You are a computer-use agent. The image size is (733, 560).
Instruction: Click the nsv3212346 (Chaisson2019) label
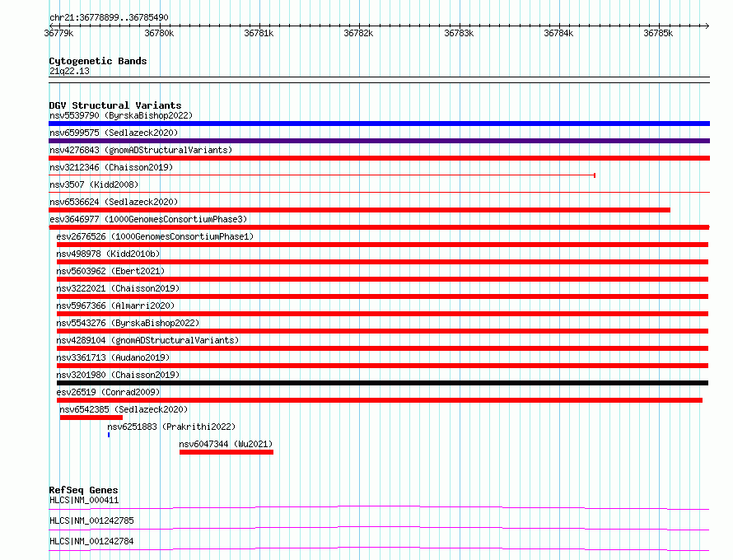coord(111,167)
